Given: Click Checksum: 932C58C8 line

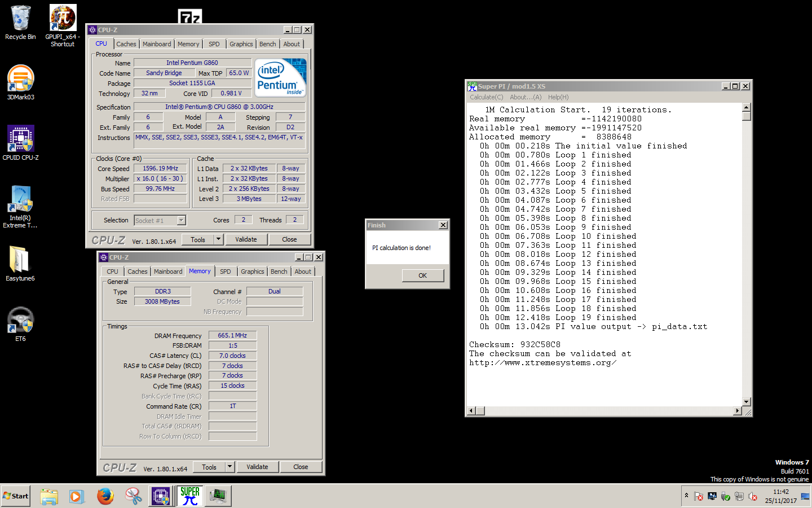Looking at the screenshot, I should click(515, 345).
